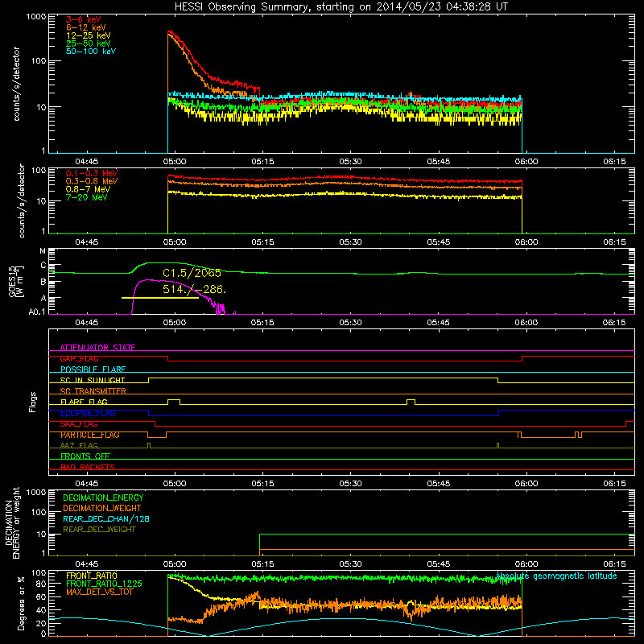Click the second FLARE_FLAG pulse near 05:40

[x=411, y=402]
